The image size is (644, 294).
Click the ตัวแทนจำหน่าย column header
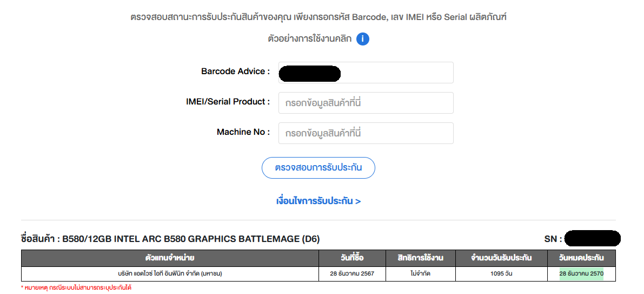170,258
